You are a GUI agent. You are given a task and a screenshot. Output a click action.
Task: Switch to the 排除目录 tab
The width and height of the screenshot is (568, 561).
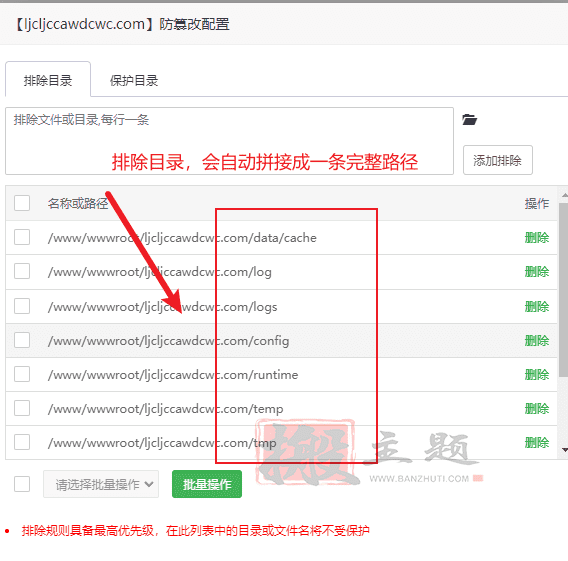click(x=48, y=80)
